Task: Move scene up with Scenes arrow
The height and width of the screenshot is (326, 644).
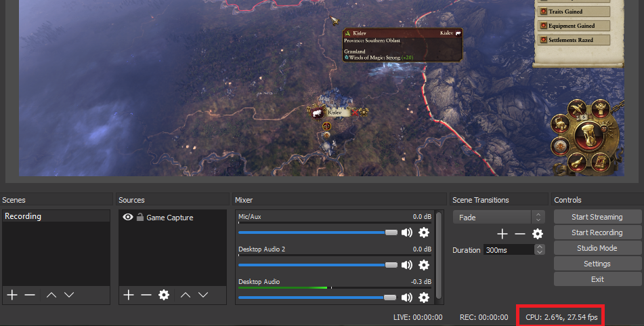Action: [51, 295]
